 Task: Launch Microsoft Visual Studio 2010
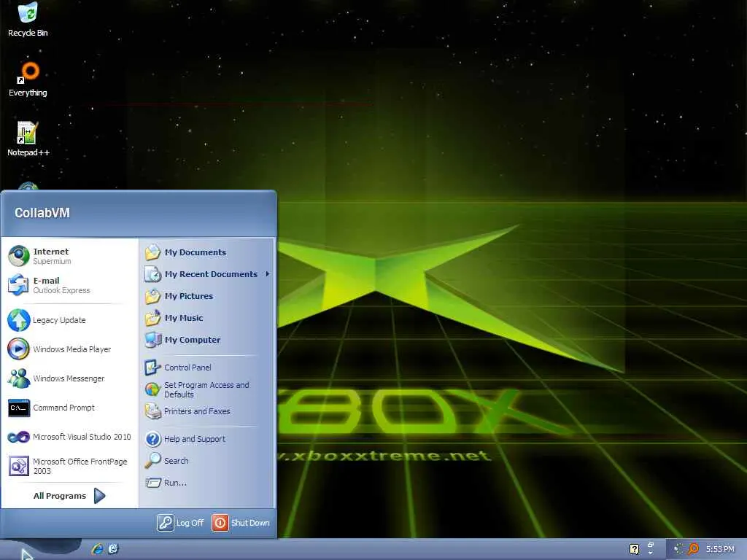(69, 437)
